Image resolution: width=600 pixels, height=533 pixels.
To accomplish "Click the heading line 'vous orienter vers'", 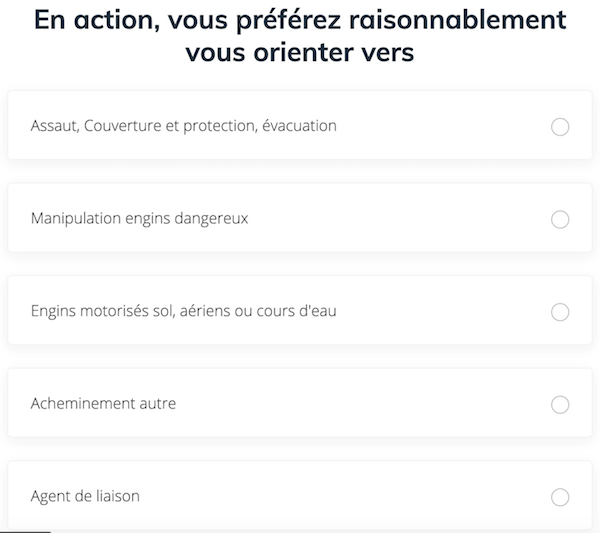I will point(300,53).
